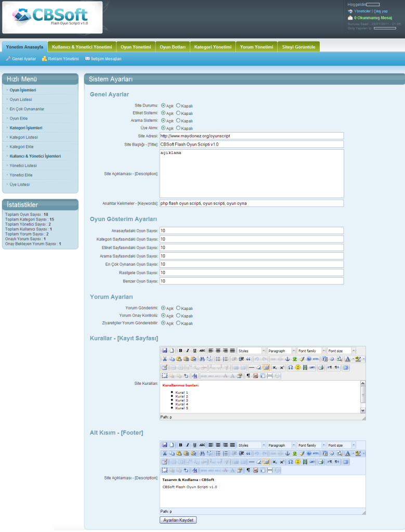Click Save icon in Site Kuralları editor

(164, 351)
